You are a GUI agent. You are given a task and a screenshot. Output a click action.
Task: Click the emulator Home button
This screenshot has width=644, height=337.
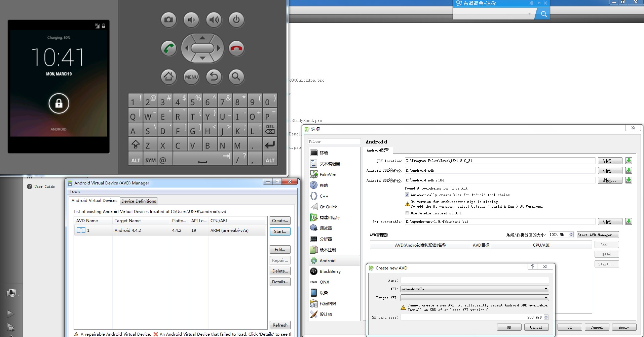pos(168,77)
